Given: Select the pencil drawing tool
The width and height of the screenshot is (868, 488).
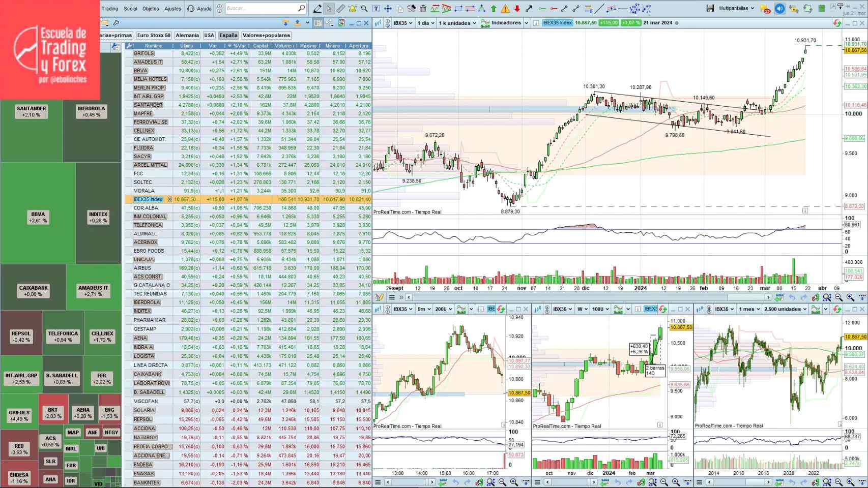Looking at the screenshot, I should point(317,8).
